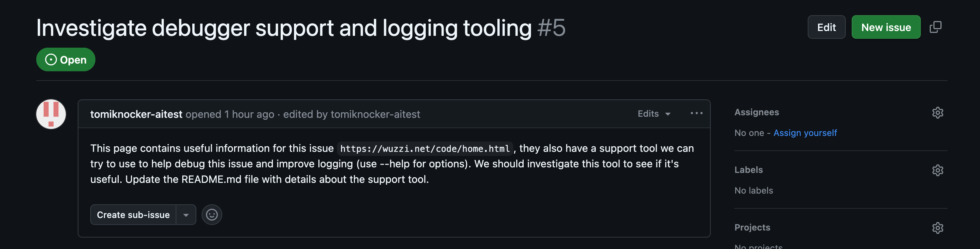The height and width of the screenshot is (249, 980).
Task: Expand the Create sub-issue dropdown arrow
Action: click(186, 215)
